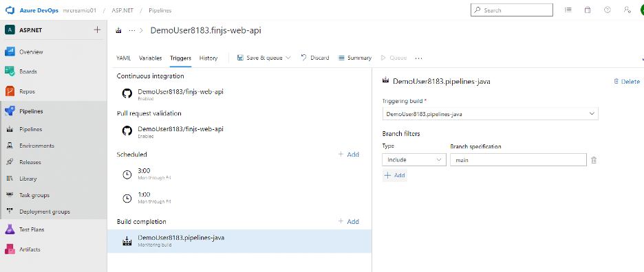644x272 pixels.
Task: Open the Triggering build dropdown
Action: (x=490, y=113)
